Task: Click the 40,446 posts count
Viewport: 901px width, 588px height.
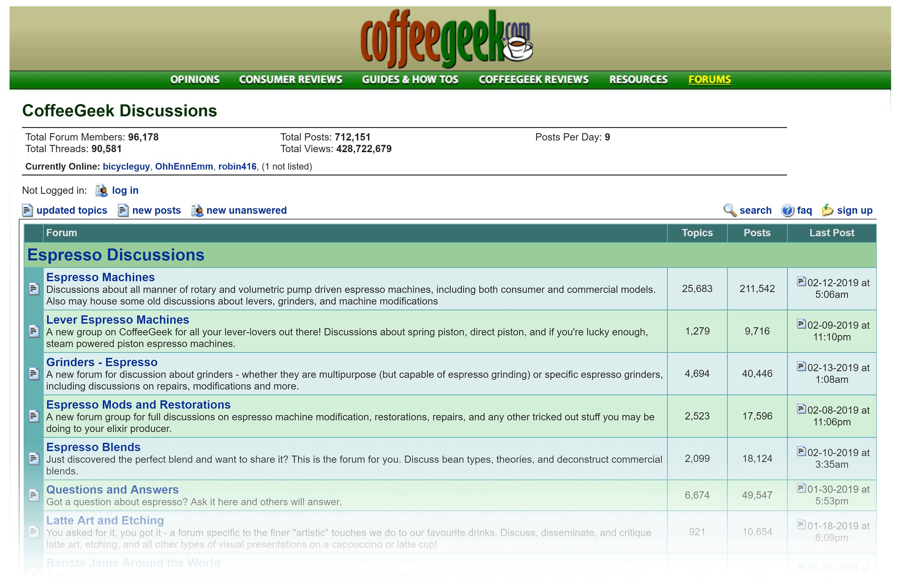Action: tap(758, 374)
